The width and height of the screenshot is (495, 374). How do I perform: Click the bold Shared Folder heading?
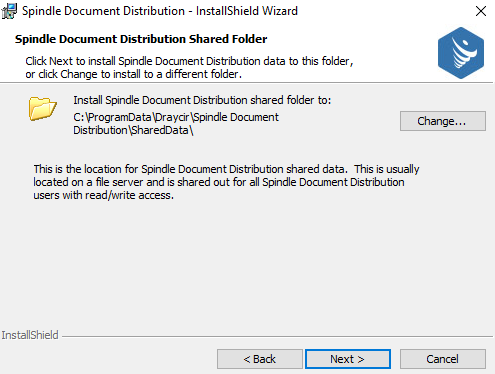click(x=141, y=39)
